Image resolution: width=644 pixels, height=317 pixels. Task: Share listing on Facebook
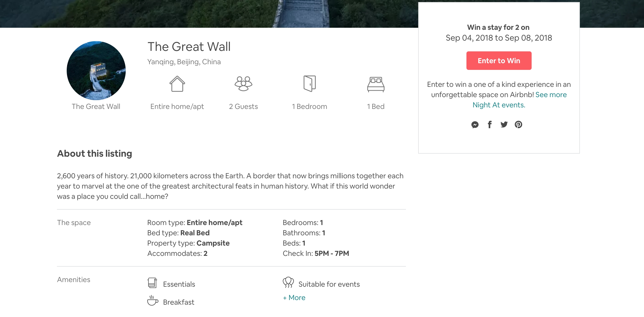point(490,125)
